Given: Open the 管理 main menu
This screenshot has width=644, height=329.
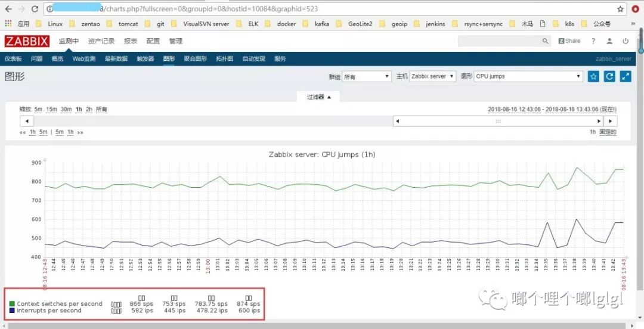Looking at the screenshot, I should click(x=175, y=41).
